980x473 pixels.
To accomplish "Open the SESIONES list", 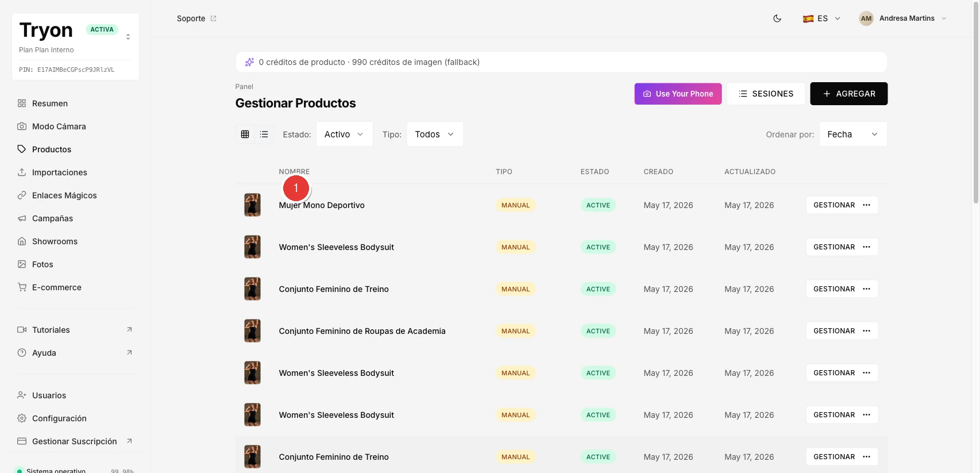I will point(766,94).
